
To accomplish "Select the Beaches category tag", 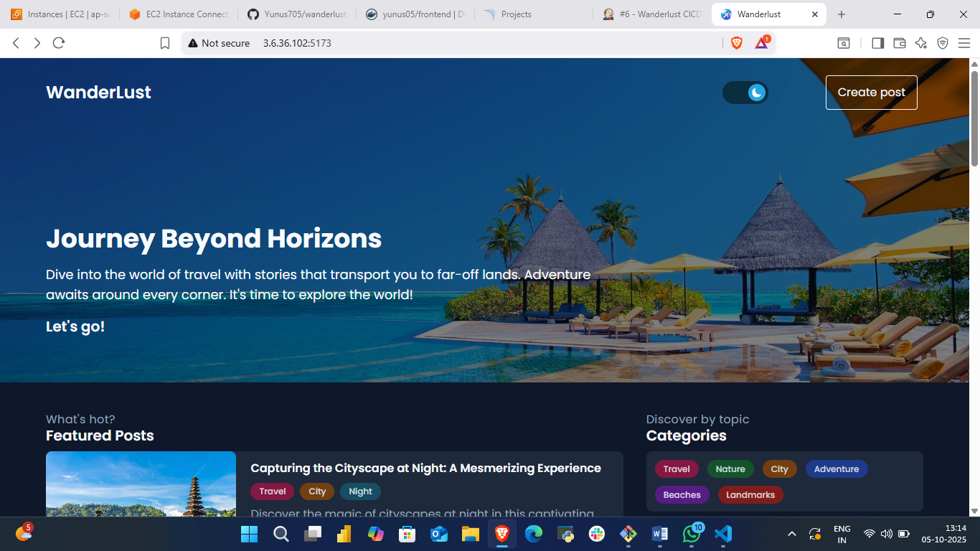I will coord(682,495).
